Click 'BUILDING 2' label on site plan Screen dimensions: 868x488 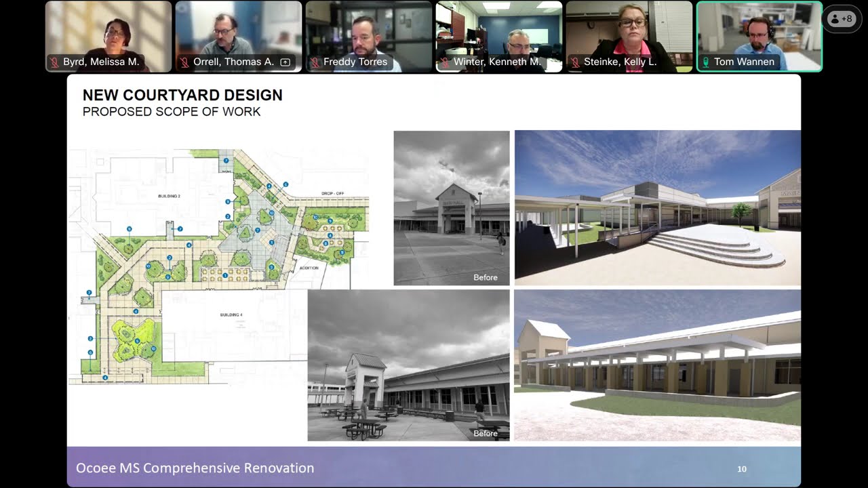coord(170,196)
